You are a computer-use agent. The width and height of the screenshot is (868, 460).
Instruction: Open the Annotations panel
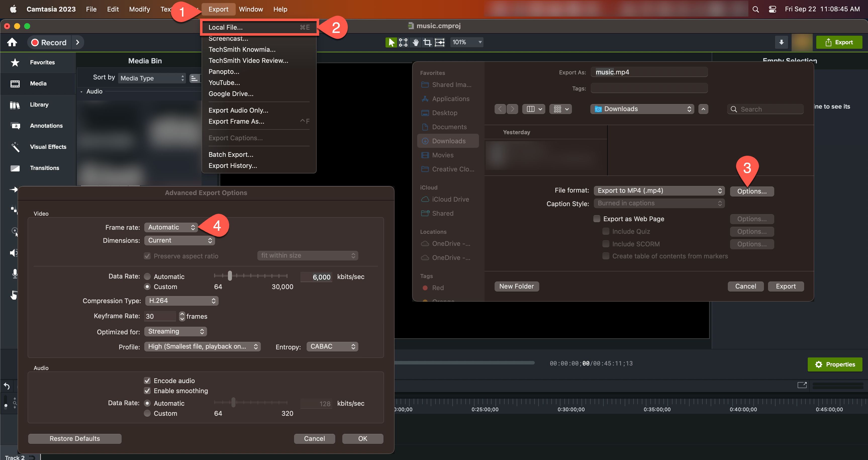coord(46,126)
